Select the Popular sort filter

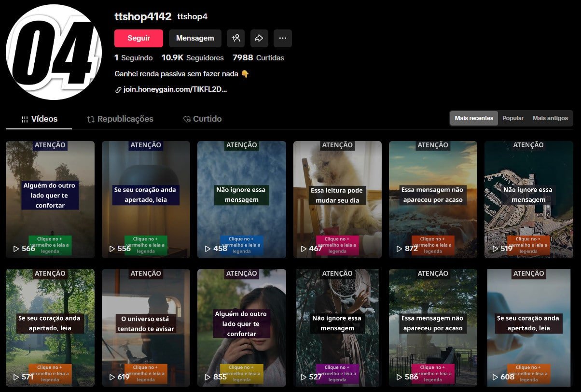[512, 118]
